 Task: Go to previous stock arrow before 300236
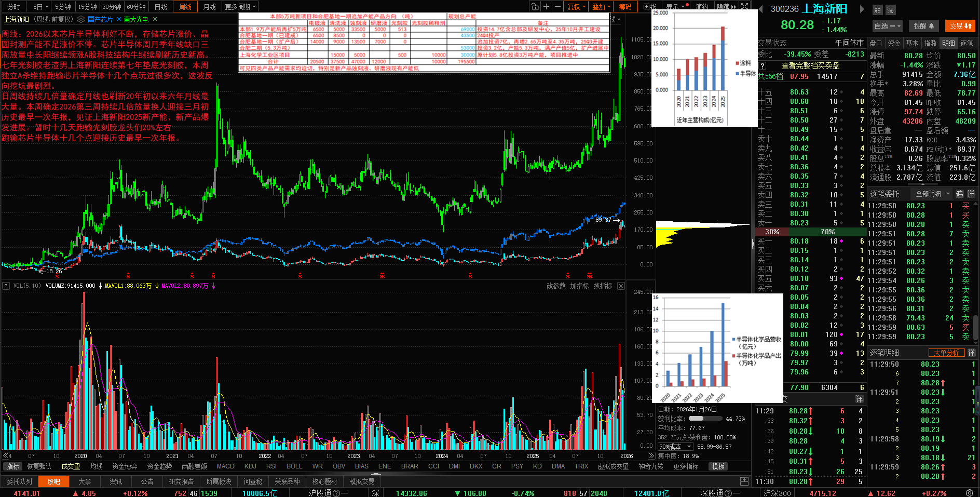(761, 9)
